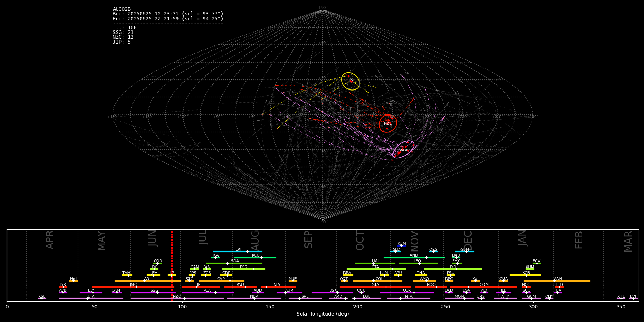Click the purple SSG bar in timeline

[x=153, y=293]
